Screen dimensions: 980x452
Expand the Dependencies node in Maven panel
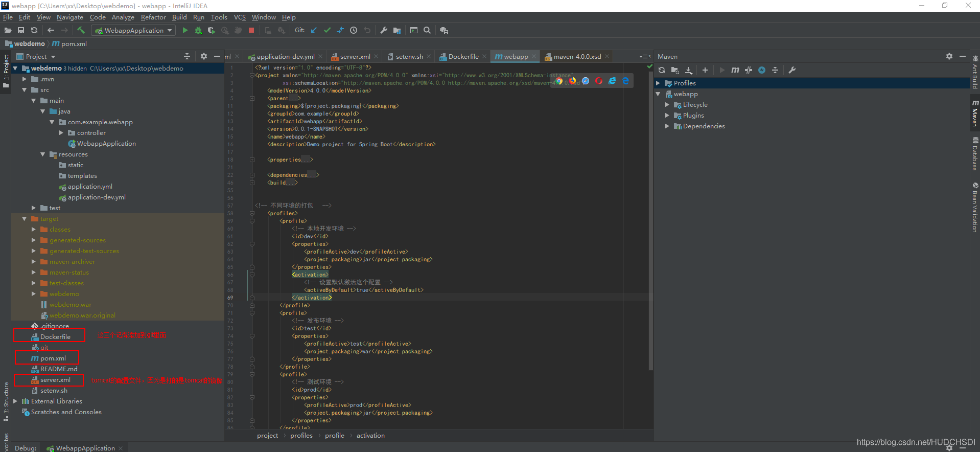click(x=667, y=126)
